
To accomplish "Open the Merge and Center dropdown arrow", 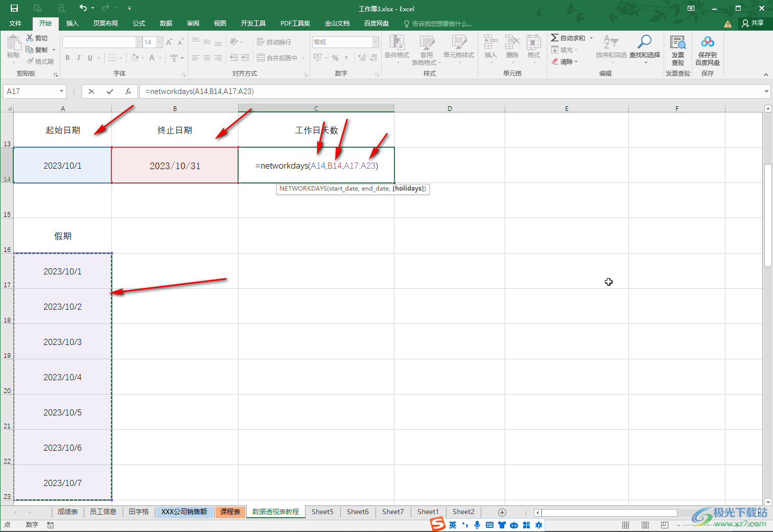I will (303, 58).
